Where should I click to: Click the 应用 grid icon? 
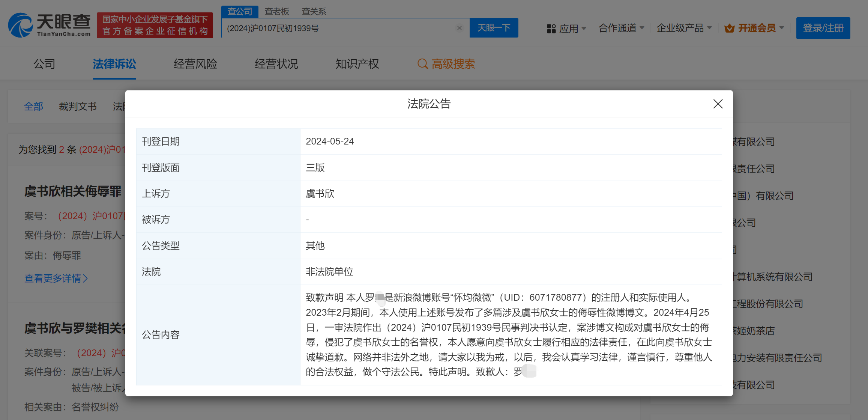pyautogui.click(x=551, y=29)
